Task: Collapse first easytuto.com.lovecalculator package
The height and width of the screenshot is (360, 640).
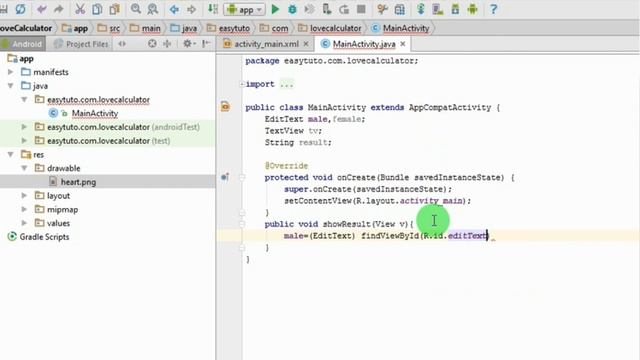Action: (24, 99)
